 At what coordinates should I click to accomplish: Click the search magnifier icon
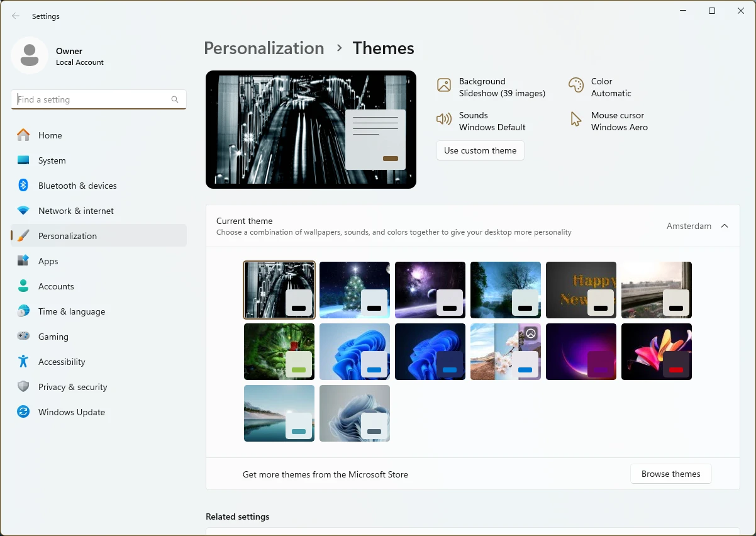175,99
